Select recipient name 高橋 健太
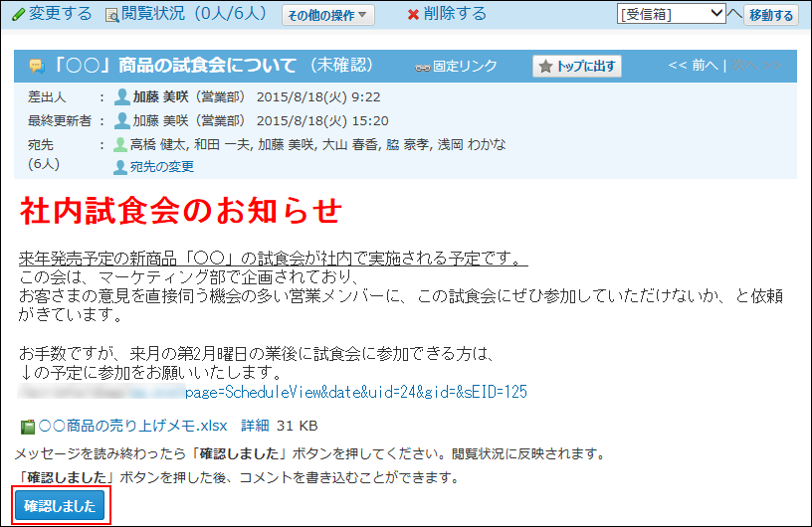 (159, 144)
